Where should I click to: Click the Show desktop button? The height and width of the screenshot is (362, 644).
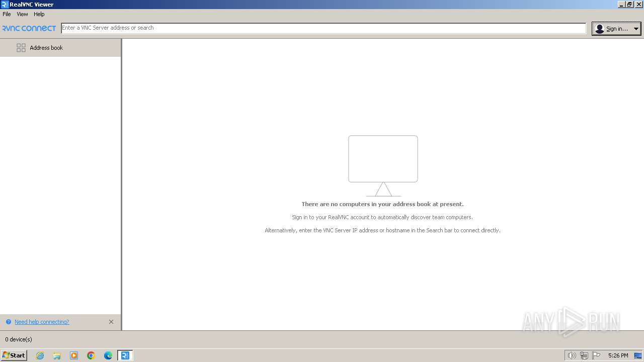pos(638,355)
